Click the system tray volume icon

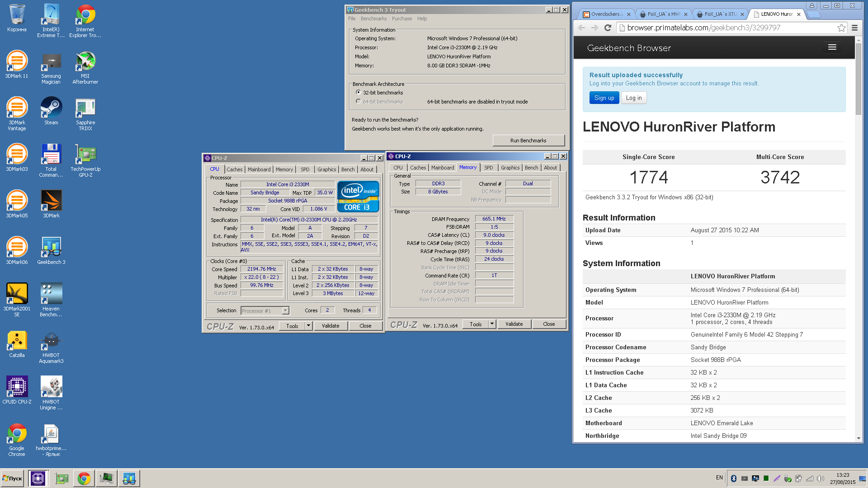pos(820,478)
